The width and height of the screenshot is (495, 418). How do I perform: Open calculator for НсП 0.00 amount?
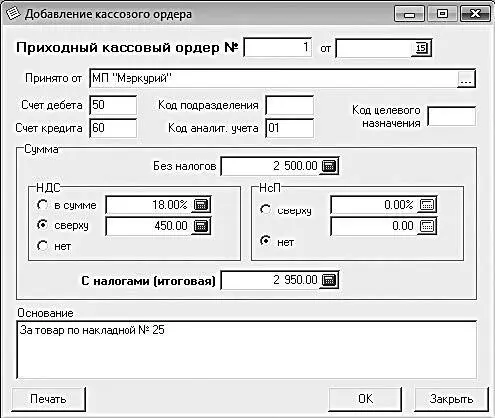[x=427, y=226]
